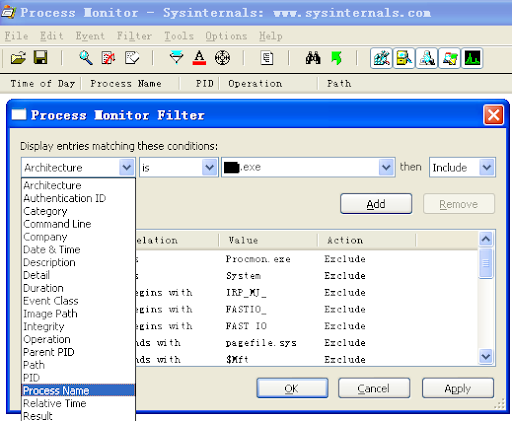Toggle Show Network Activity icon
Screen dimensions: 512x421
click(427, 58)
